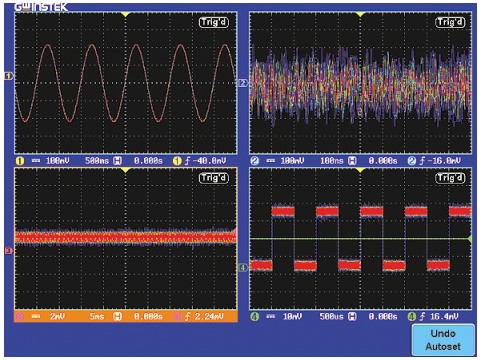Viewport: 480px width, 361px height.
Task: Select the channel 4 ground level marker
Action: [243, 267]
